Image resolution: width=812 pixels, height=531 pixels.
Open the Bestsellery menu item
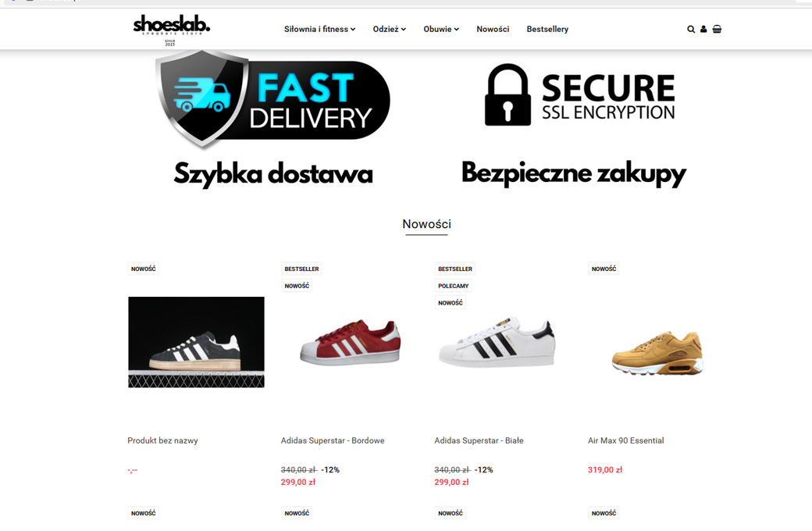547,29
